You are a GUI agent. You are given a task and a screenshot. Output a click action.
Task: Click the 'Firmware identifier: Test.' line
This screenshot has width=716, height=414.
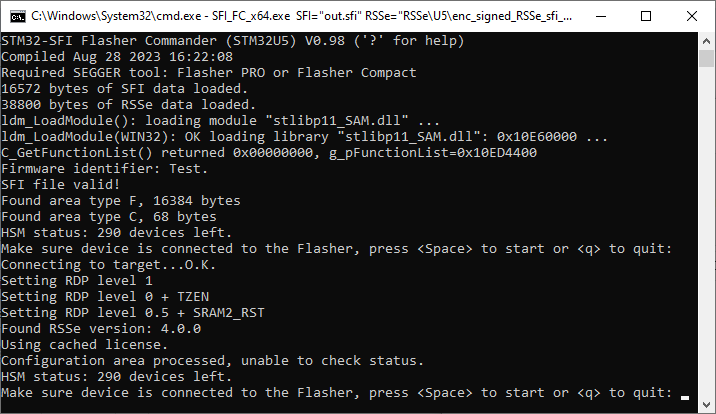(x=105, y=168)
